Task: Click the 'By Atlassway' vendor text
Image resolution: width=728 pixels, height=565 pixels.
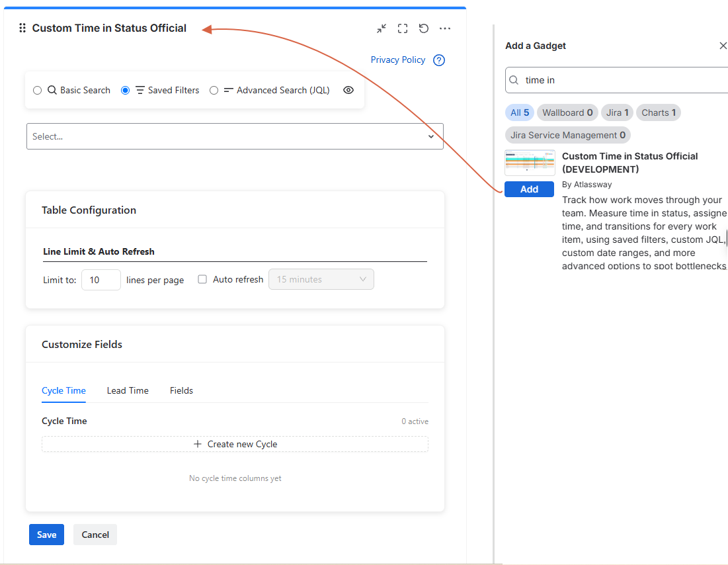Action: point(587,185)
